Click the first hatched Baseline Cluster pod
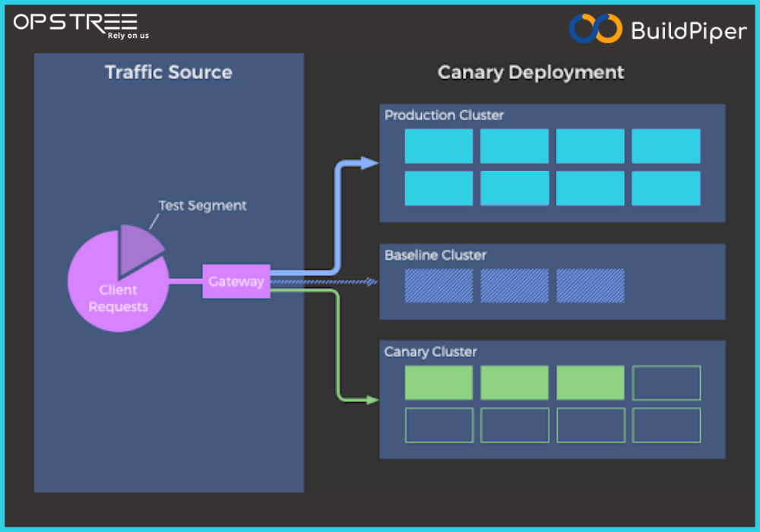The image size is (760, 532). click(x=439, y=286)
